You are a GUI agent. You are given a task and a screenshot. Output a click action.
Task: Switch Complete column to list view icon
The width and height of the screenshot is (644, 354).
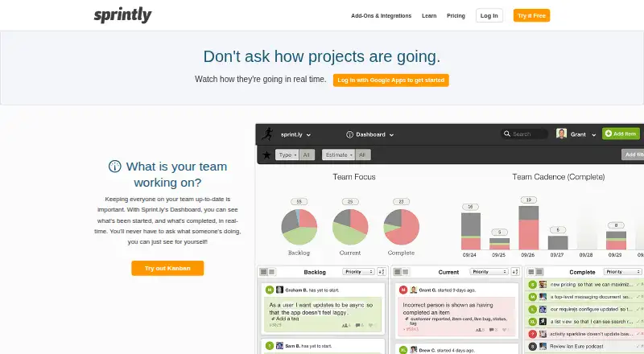tap(531, 272)
